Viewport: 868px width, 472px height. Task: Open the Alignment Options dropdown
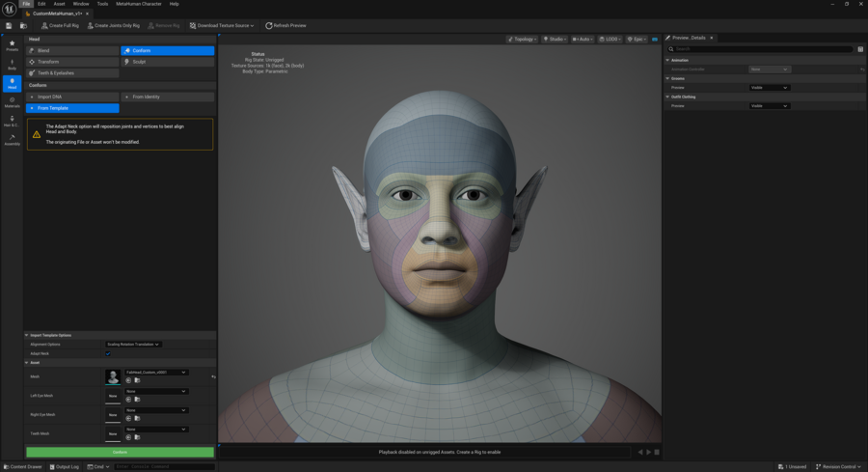(133, 344)
